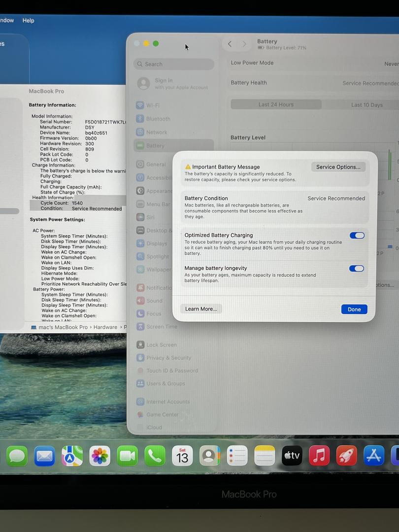Select Battery in the settings sidebar
The width and height of the screenshot is (399, 532).
point(174,145)
